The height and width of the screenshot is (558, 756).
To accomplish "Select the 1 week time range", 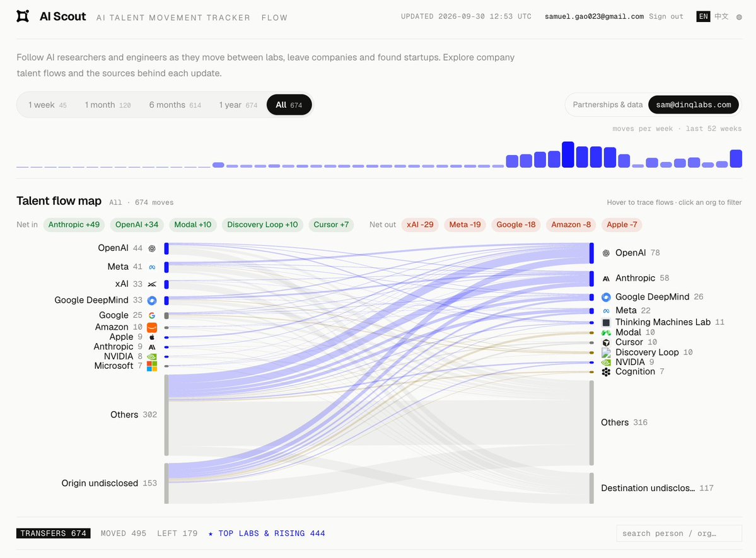I will [x=47, y=105].
